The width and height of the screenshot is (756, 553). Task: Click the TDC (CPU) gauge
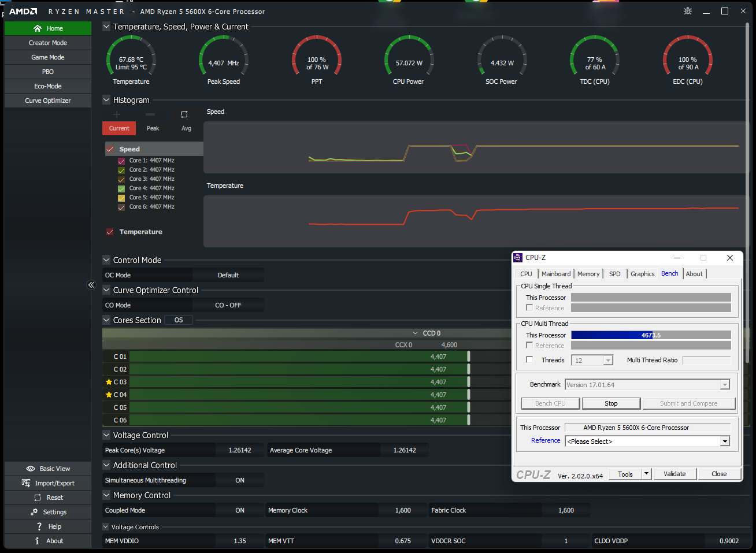595,60
